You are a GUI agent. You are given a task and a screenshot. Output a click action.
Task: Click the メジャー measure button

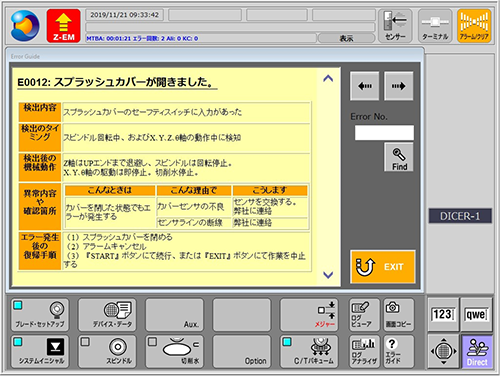pyautogui.click(x=309, y=315)
